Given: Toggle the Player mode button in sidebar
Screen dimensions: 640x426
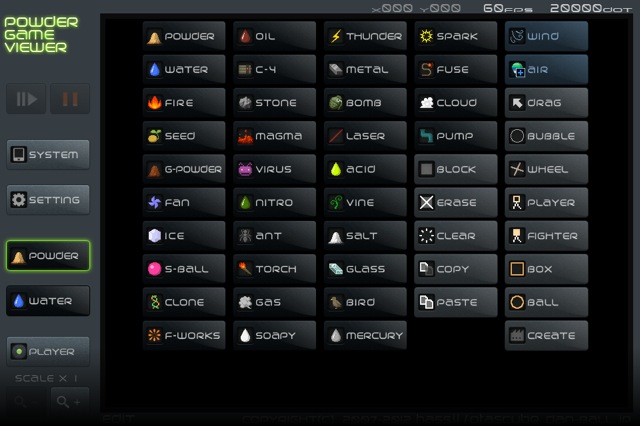Looking at the screenshot, I should [x=48, y=351].
